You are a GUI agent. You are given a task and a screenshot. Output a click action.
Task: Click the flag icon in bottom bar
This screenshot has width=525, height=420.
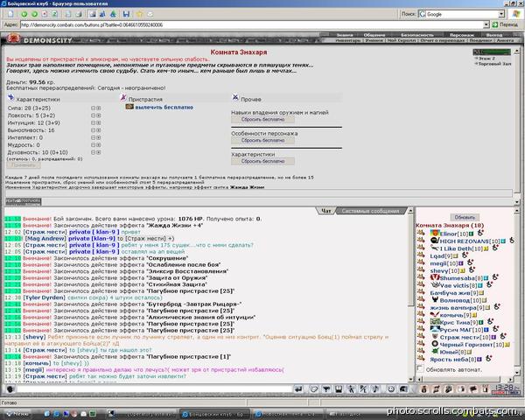473,389
